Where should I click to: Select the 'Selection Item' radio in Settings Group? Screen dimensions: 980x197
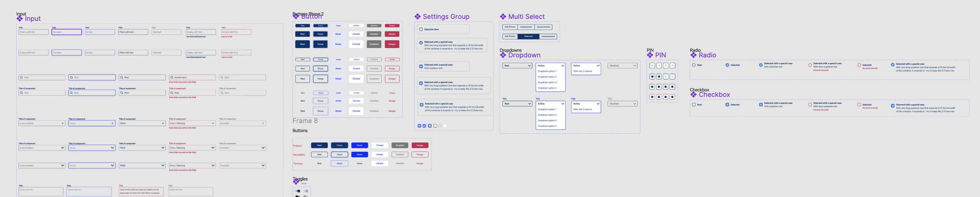pyautogui.click(x=421, y=30)
